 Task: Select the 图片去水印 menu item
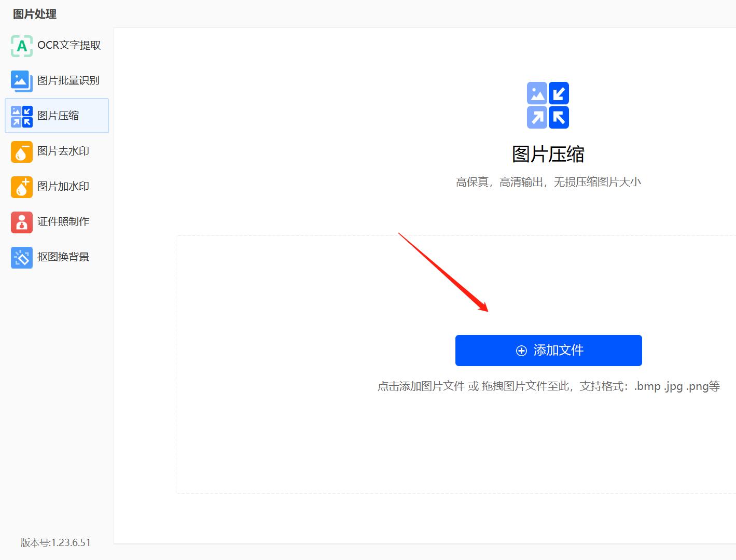tap(57, 151)
